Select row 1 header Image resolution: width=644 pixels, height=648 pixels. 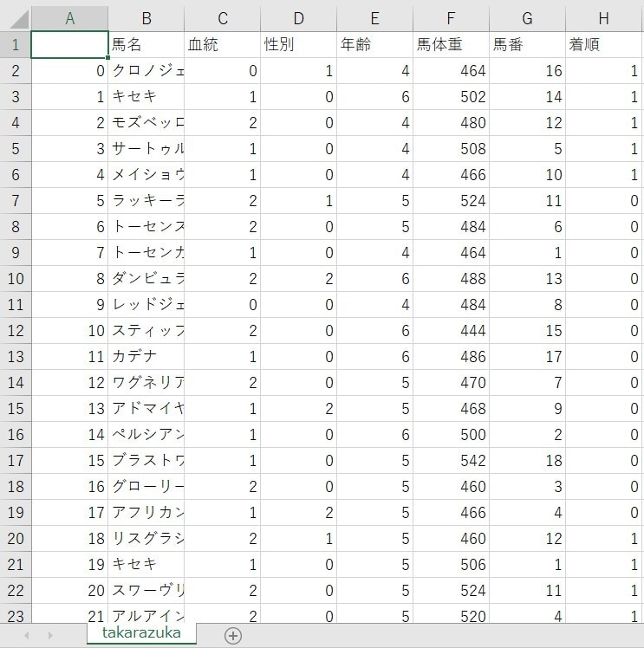(x=16, y=45)
